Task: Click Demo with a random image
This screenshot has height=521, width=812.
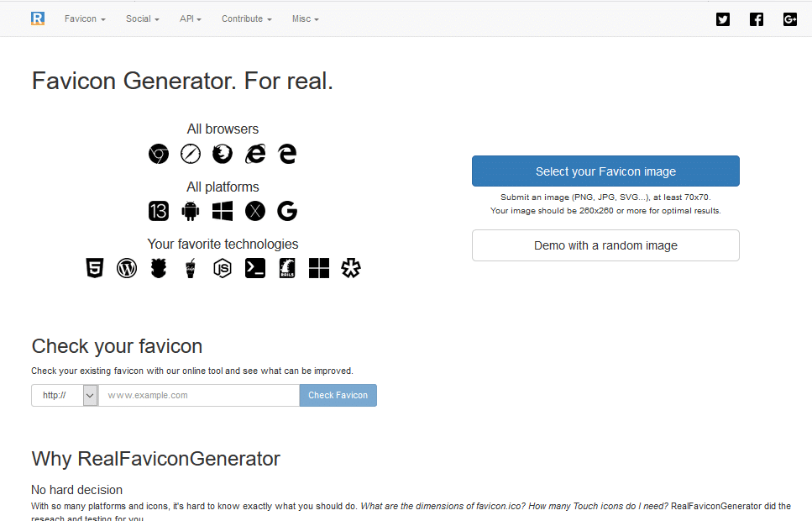Action: point(605,245)
